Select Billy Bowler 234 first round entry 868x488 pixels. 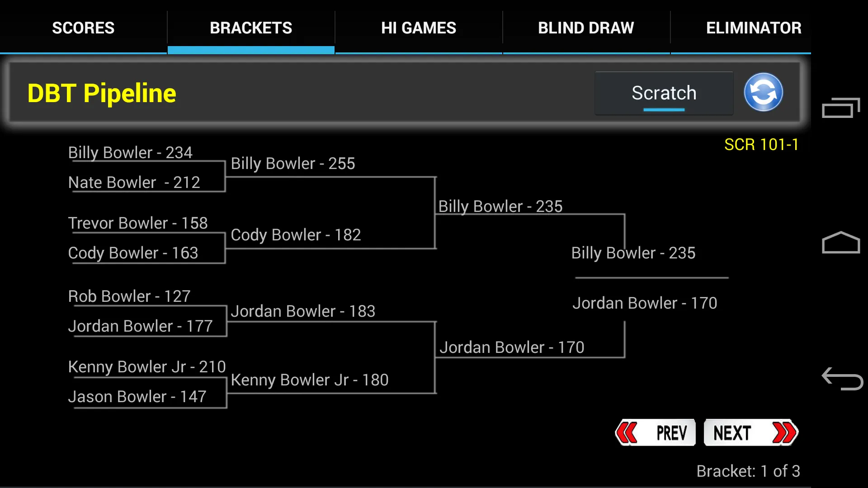pyautogui.click(x=130, y=153)
